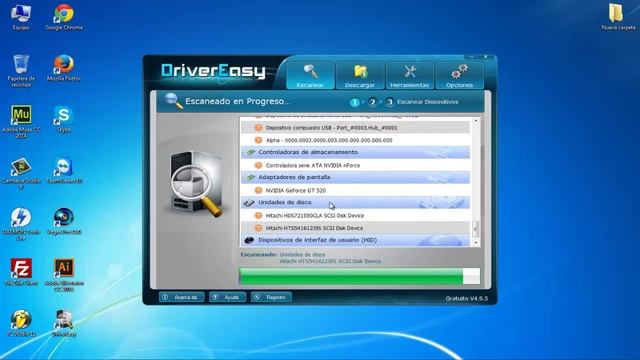Select Dispositivo compuesto USB Port_#0003 row
Screen dimensions: 640x360
tap(355, 128)
